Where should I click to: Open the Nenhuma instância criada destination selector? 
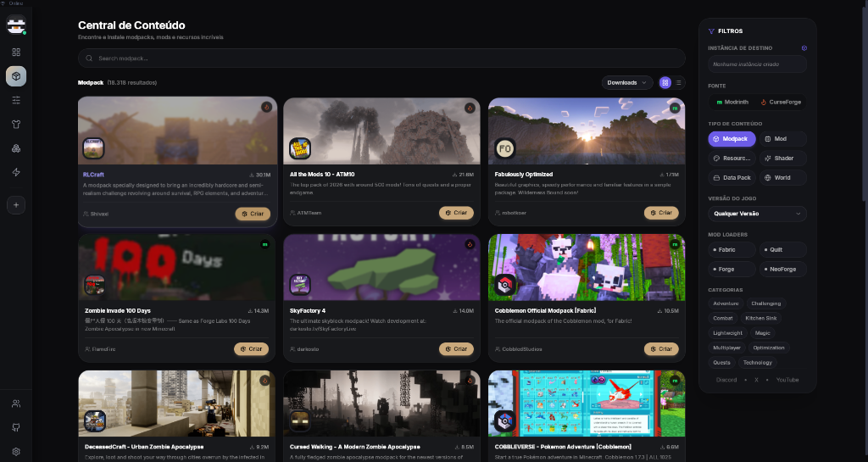pyautogui.click(x=757, y=64)
